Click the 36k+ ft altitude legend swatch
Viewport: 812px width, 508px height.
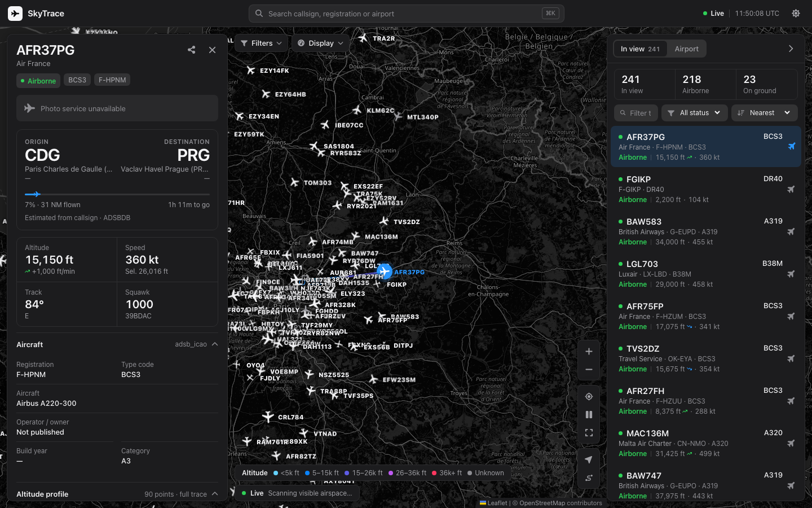[x=434, y=473]
